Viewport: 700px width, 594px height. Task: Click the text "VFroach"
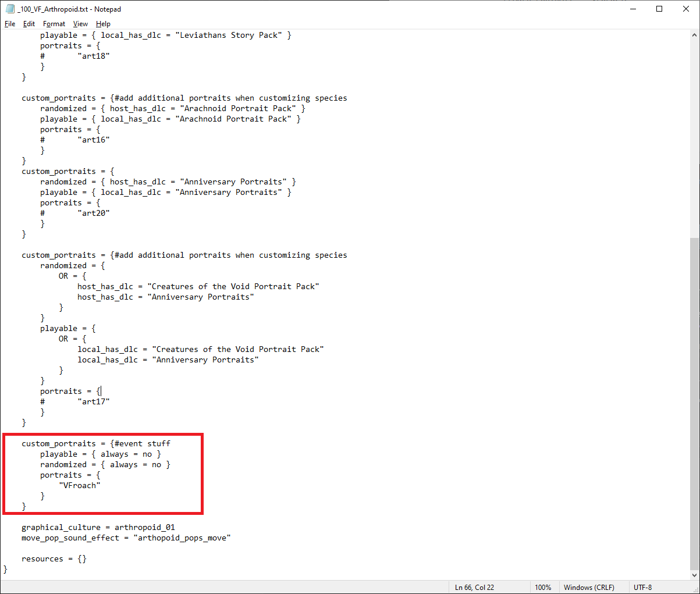80,485
